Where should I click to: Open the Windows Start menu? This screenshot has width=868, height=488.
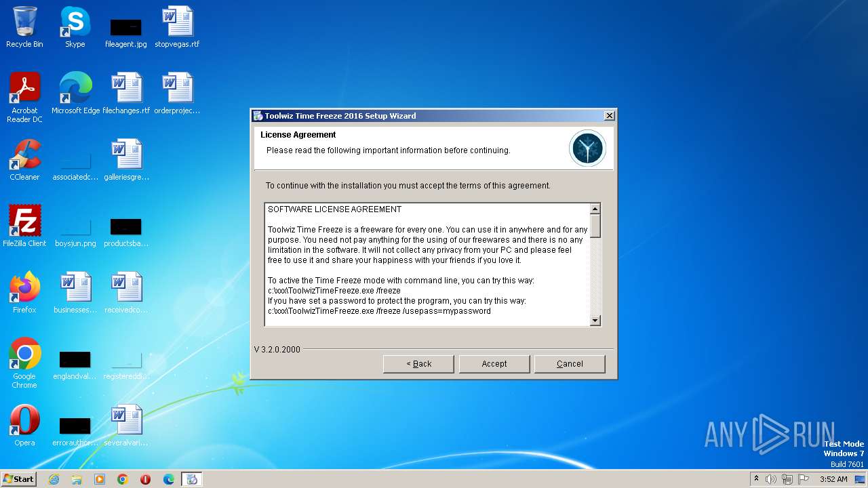[18, 479]
